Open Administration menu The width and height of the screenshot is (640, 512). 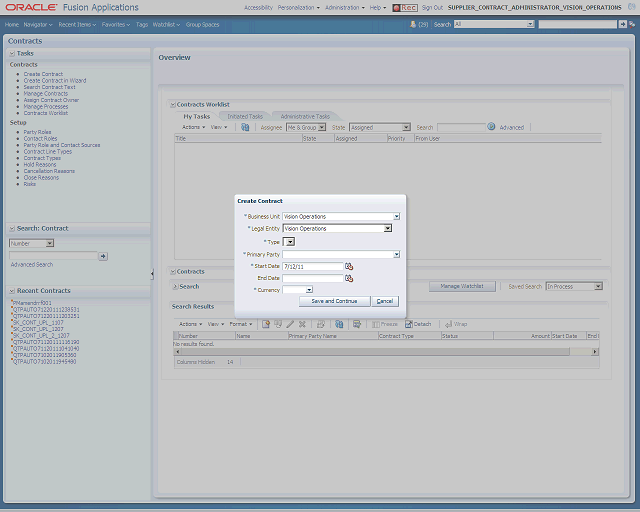(345, 8)
